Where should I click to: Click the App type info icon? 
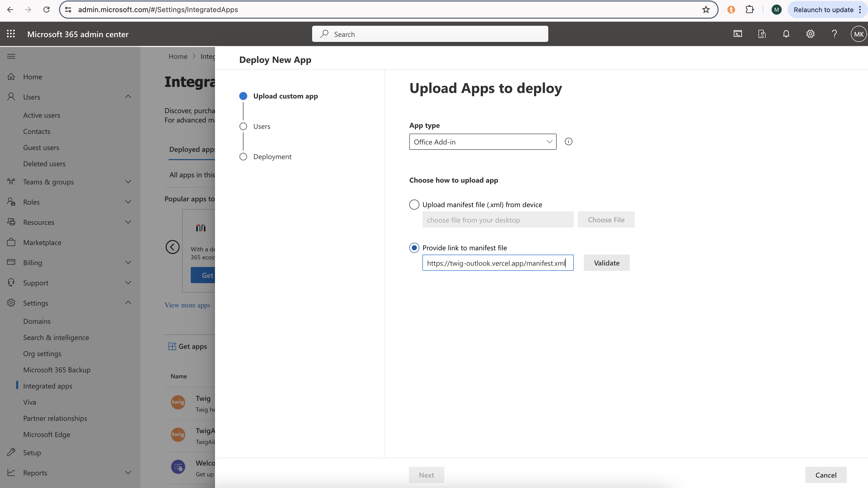[568, 142]
